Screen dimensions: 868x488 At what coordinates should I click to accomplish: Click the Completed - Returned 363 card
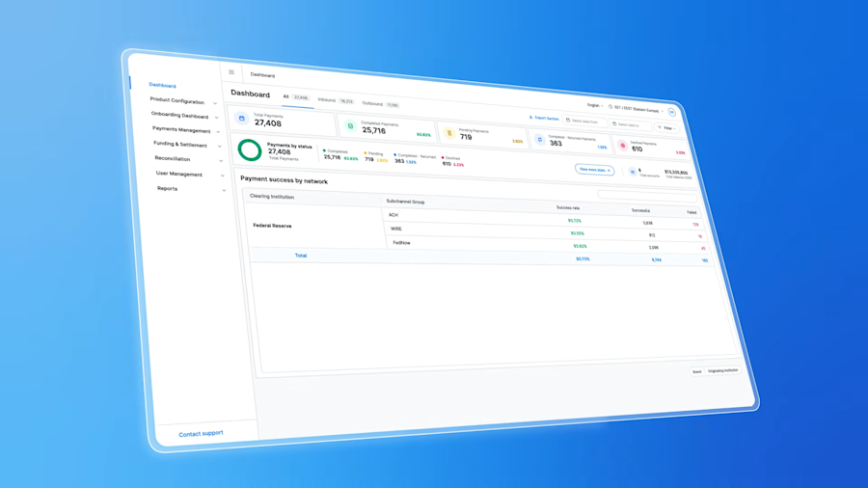click(x=570, y=141)
